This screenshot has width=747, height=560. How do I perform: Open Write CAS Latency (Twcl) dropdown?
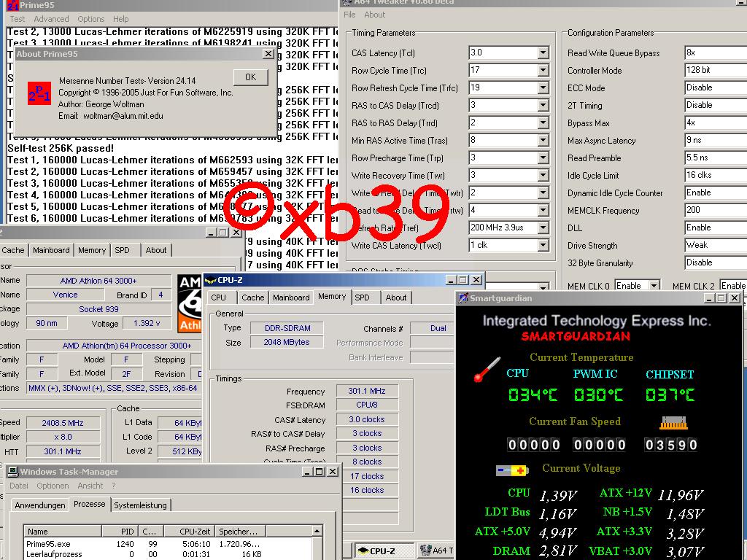click(543, 245)
